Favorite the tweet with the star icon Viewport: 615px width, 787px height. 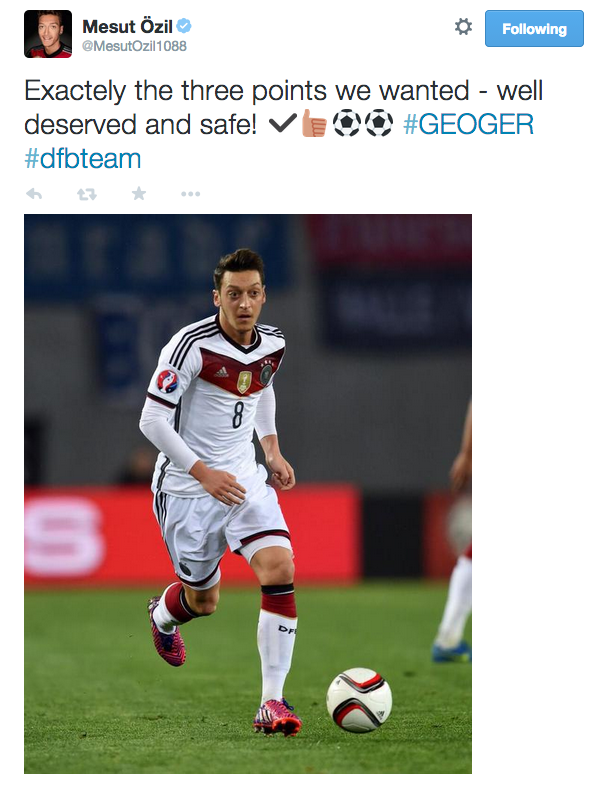[x=139, y=193]
